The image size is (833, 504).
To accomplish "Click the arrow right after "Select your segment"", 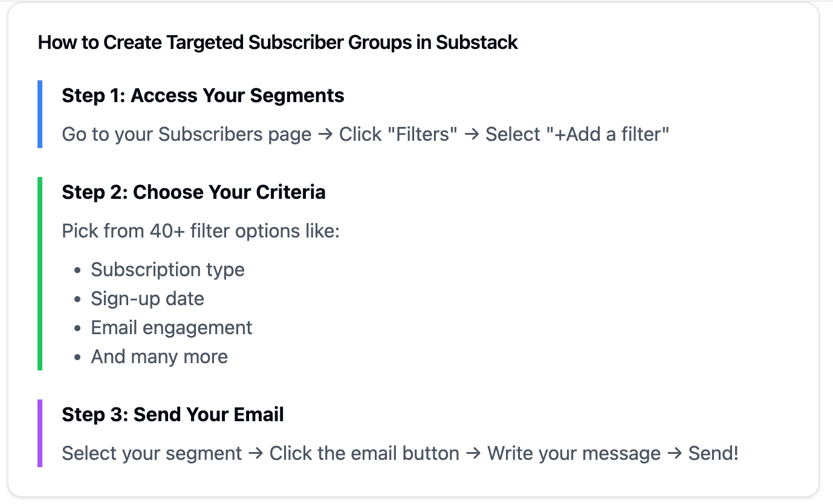I will [256, 453].
